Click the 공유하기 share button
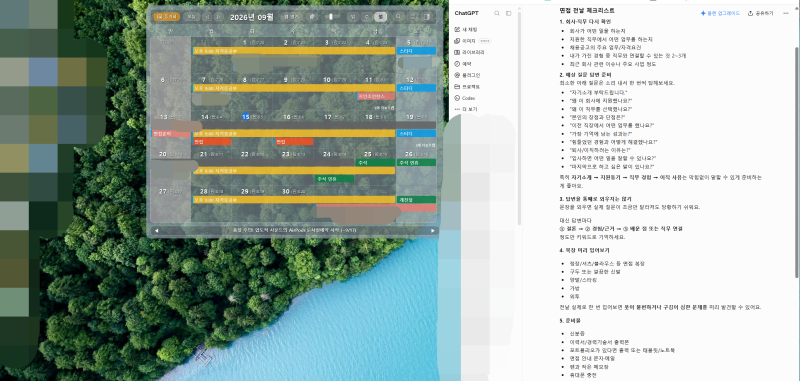The height and width of the screenshot is (381, 800). point(761,13)
